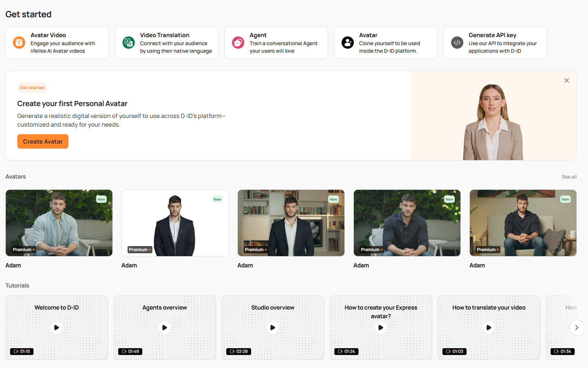Click the green Video Translation icon
Image resolution: width=588 pixels, height=368 pixels.
129,43
